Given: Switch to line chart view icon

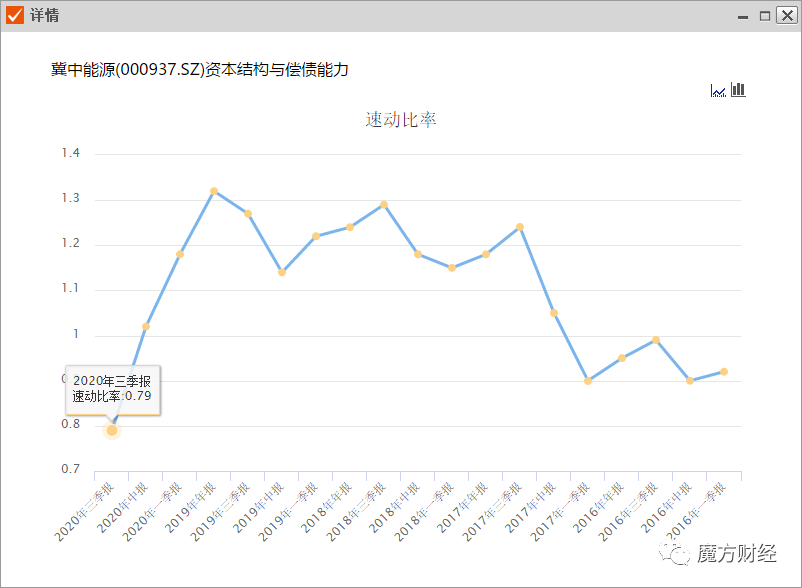Looking at the screenshot, I should pos(718,91).
